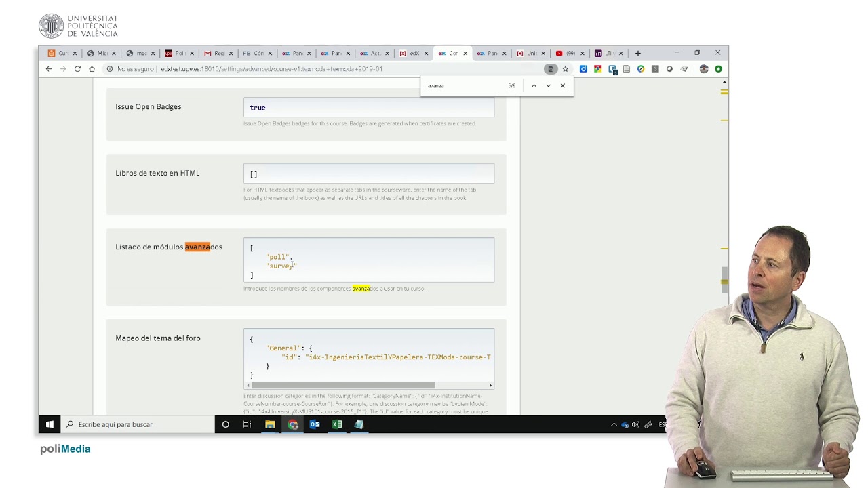The image size is (868, 488).
Task: Click into 'Listado de módulos avanzados' editor
Action: 369,260
